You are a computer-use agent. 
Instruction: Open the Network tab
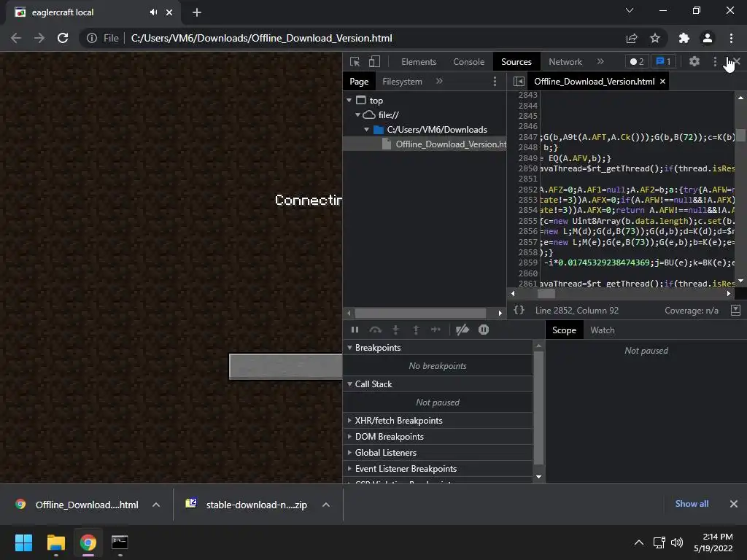pos(565,62)
